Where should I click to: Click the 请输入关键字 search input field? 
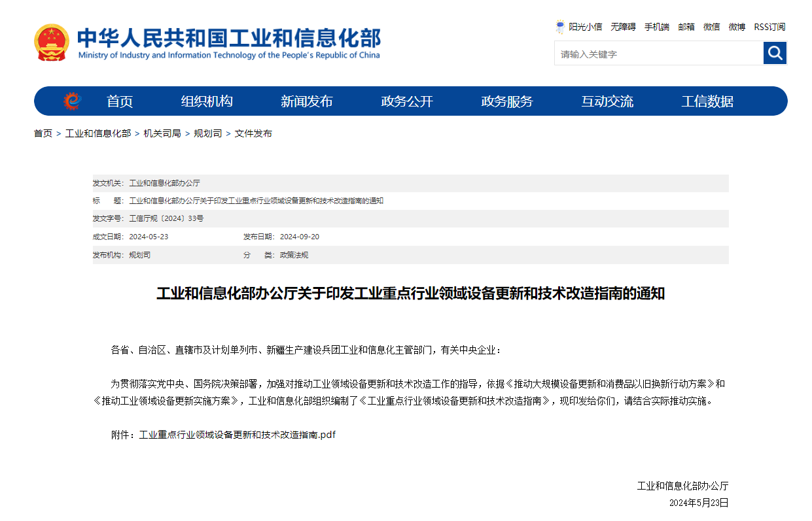tap(654, 53)
